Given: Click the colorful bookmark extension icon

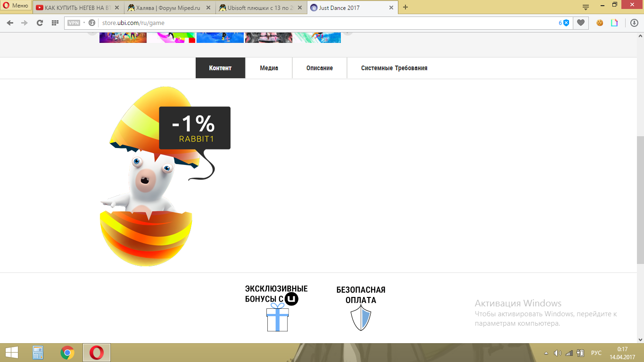Looking at the screenshot, I should pos(614,23).
